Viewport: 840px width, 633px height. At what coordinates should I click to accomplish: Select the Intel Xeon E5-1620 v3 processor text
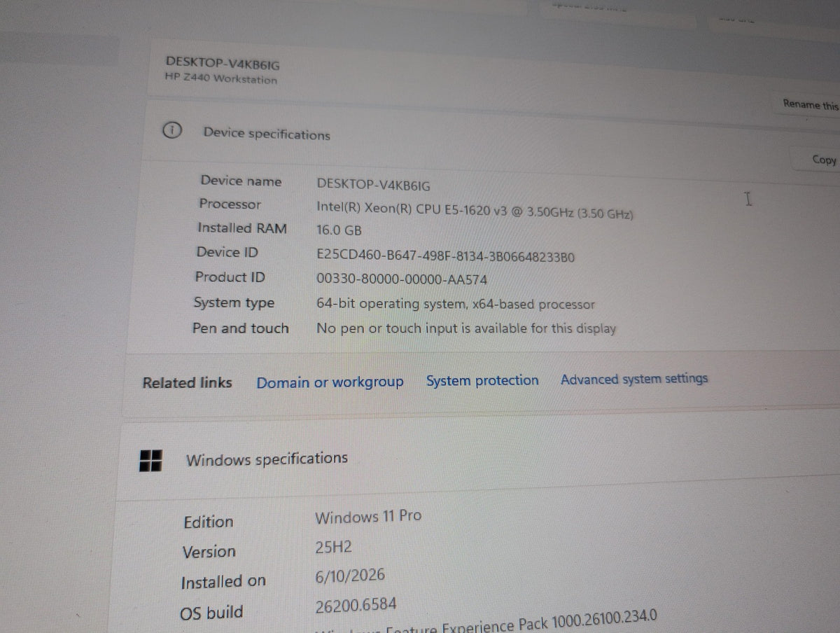pyautogui.click(x=475, y=210)
